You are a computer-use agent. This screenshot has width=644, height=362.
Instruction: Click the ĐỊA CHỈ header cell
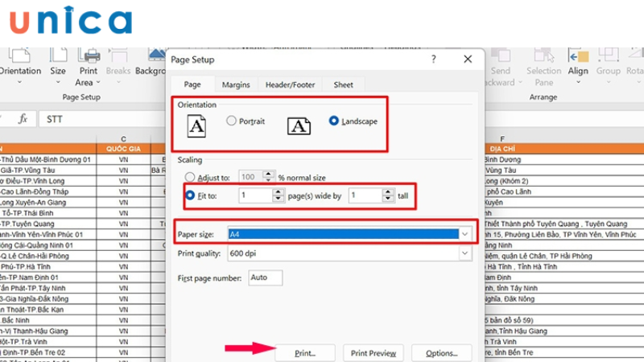click(502, 149)
